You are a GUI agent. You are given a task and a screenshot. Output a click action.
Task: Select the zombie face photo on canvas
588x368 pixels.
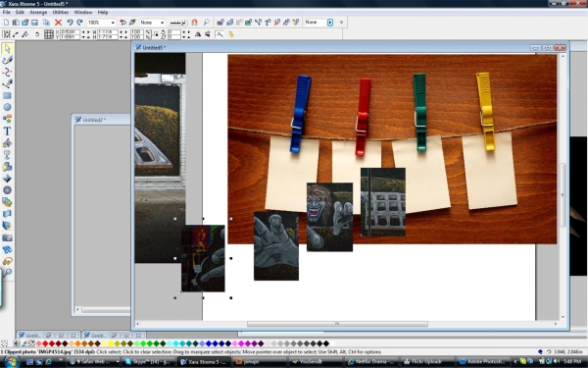pos(329,217)
